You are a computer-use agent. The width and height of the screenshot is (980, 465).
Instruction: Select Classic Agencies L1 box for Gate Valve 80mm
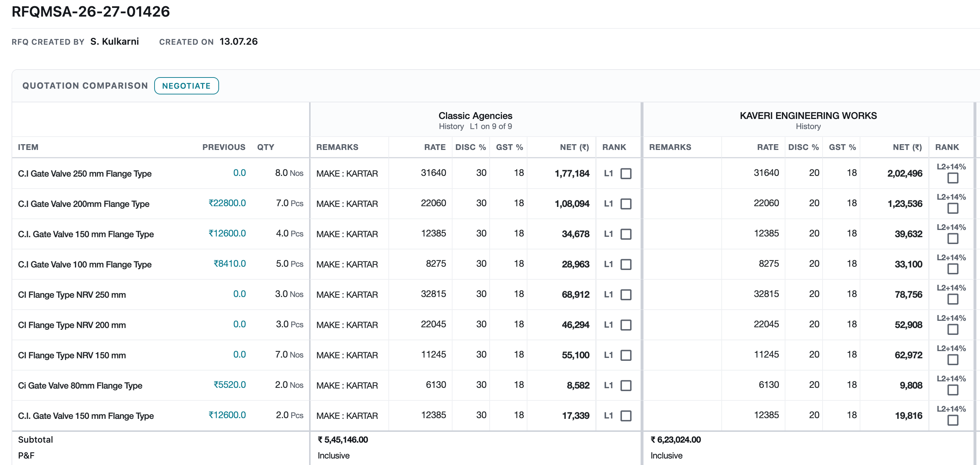[626, 385]
